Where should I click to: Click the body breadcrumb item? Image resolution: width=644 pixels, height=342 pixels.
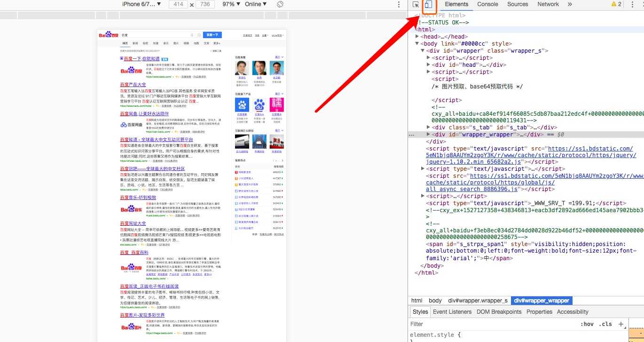[435, 301]
